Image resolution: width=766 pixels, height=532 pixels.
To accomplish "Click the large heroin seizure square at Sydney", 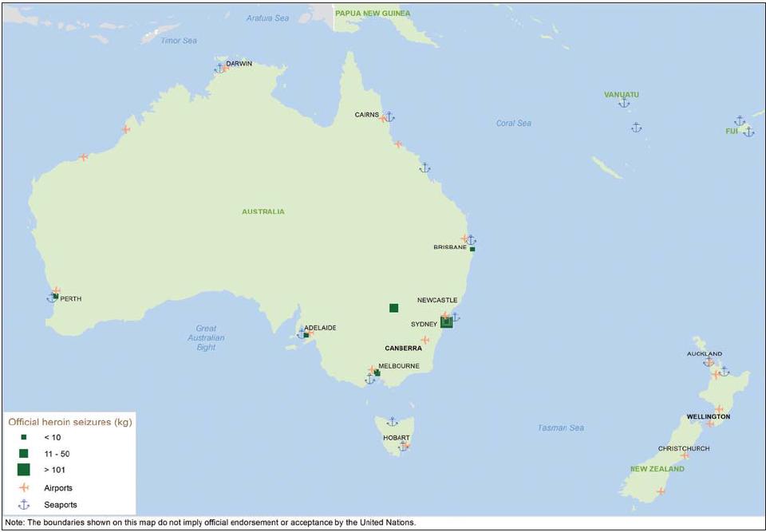I will [446, 322].
